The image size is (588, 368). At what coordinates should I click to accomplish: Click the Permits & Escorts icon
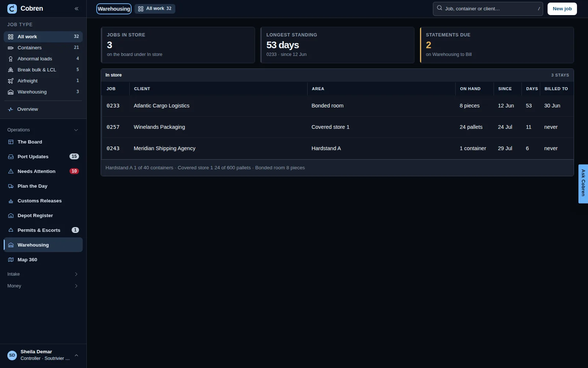11,230
